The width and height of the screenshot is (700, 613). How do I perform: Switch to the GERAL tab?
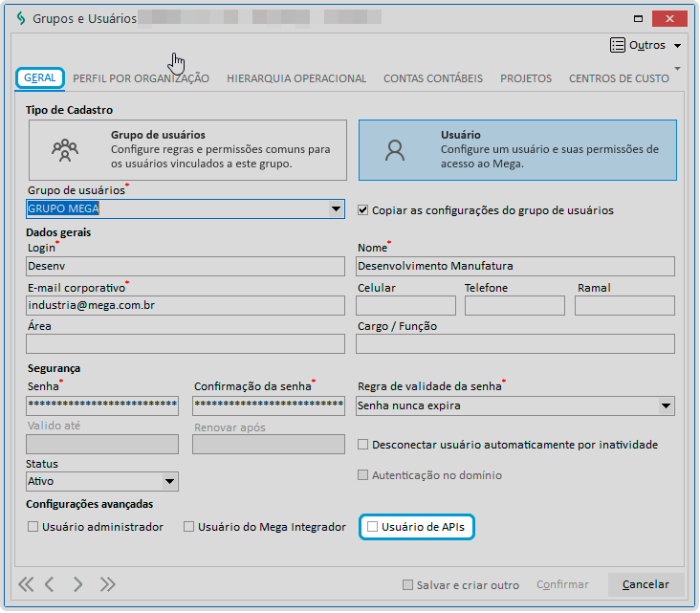pyautogui.click(x=40, y=78)
